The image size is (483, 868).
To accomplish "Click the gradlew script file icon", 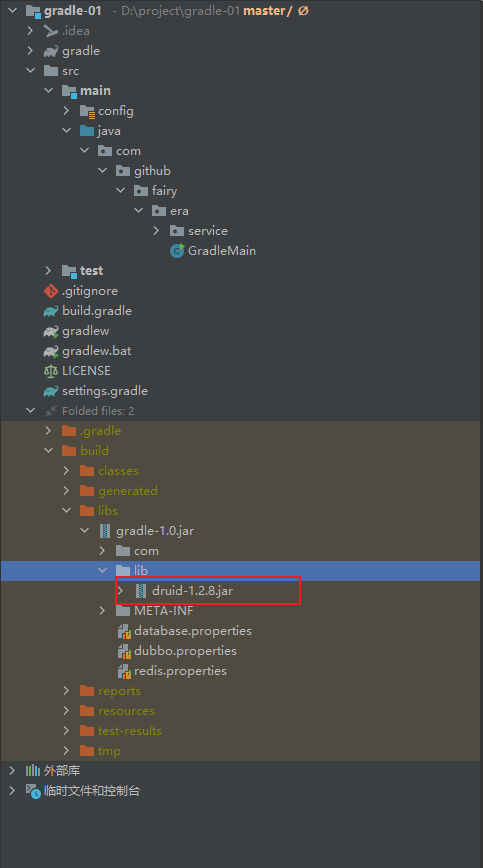I will 51,331.
